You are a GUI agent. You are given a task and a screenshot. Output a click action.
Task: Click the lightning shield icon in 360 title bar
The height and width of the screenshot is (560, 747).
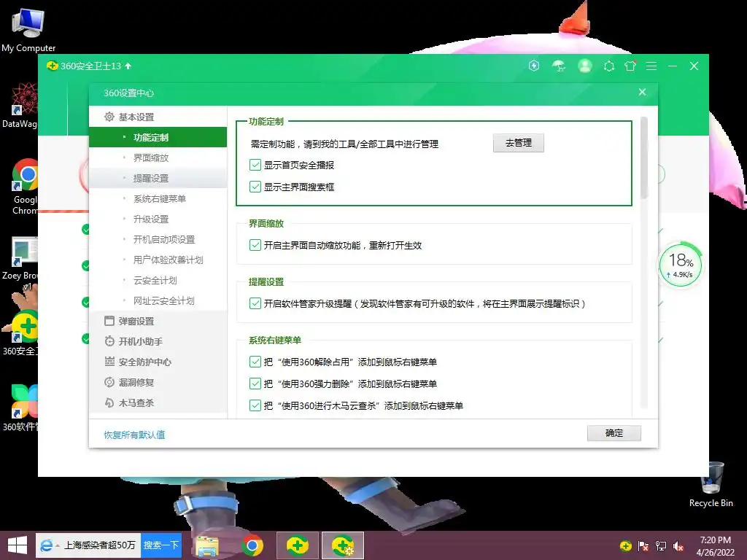point(534,66)
